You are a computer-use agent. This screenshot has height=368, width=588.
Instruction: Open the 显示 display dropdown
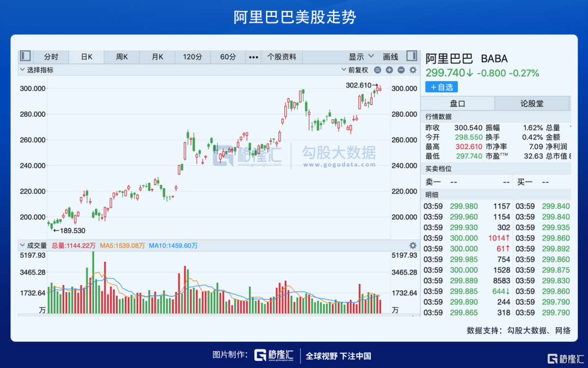click(361, 57)
